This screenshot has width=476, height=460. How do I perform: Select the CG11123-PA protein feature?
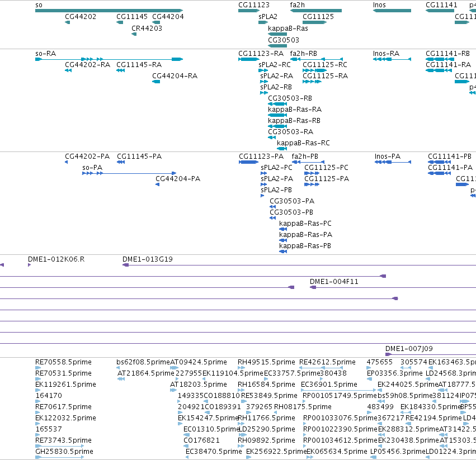[248, 162]
